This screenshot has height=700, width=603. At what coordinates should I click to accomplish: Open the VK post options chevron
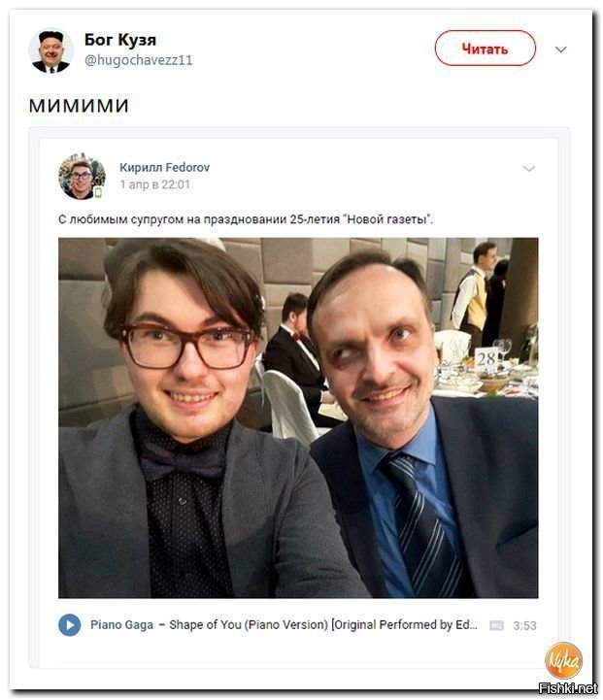(529, 169)
